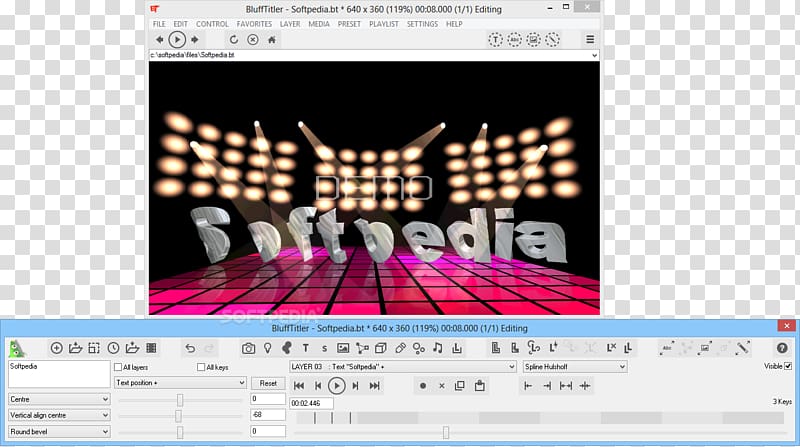Image resolution: width=800 pixels, height=447 pixels.
Task: Add a camera layer
Action: (248, 349)
